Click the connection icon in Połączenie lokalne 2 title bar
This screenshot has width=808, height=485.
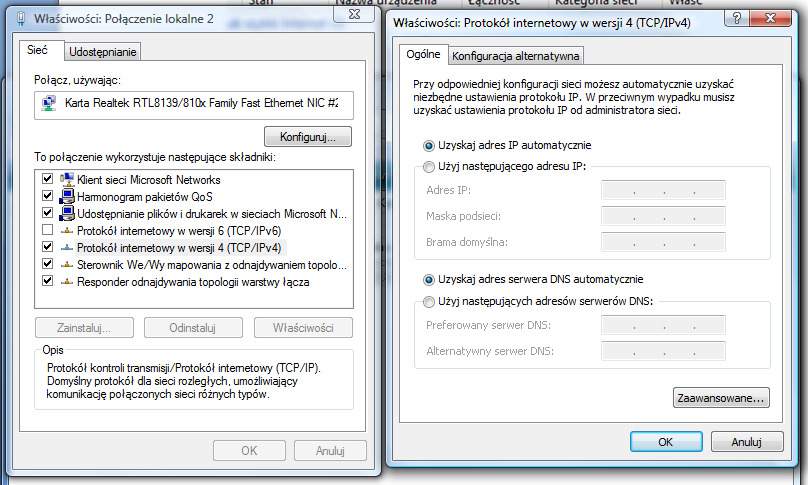(x=21, y=19)
